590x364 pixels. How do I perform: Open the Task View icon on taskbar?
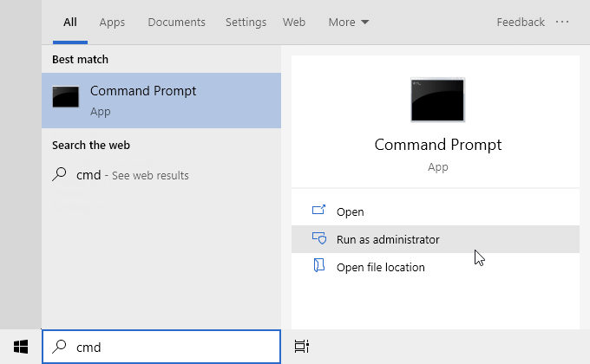(301, 347)
